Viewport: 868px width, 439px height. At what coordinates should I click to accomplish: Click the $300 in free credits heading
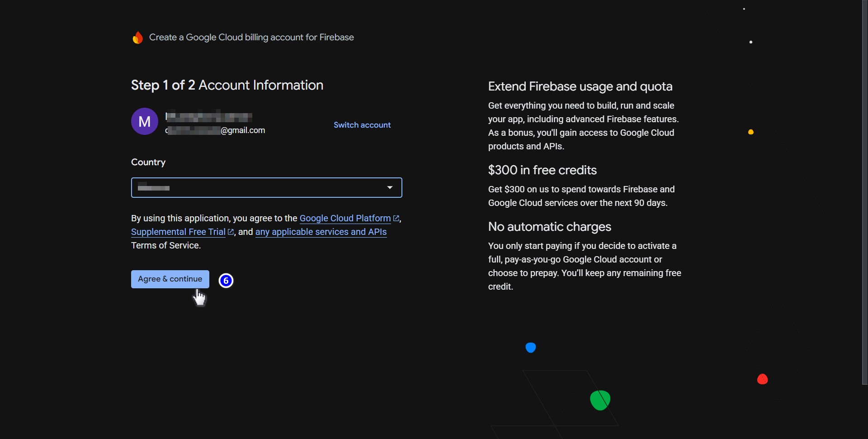point(542,170)
